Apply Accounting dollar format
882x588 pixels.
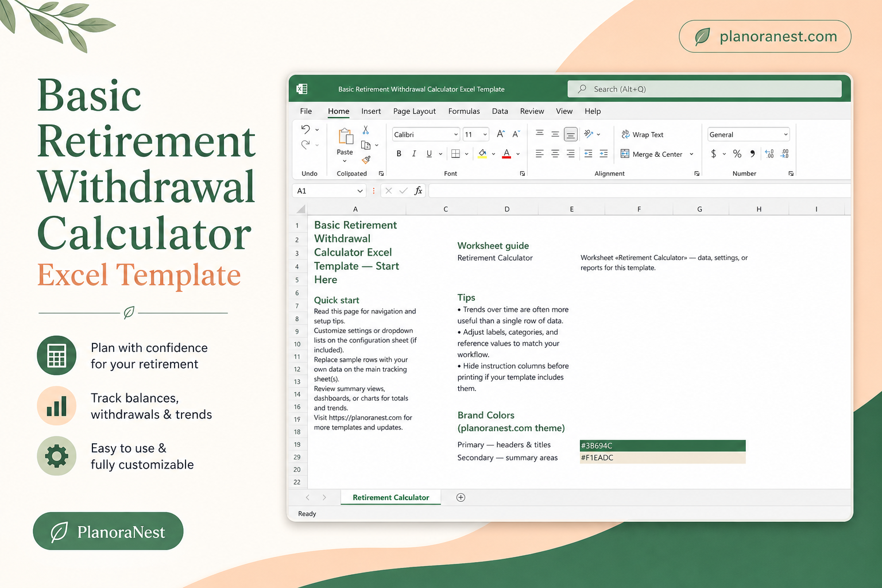[x=714, y=153]
